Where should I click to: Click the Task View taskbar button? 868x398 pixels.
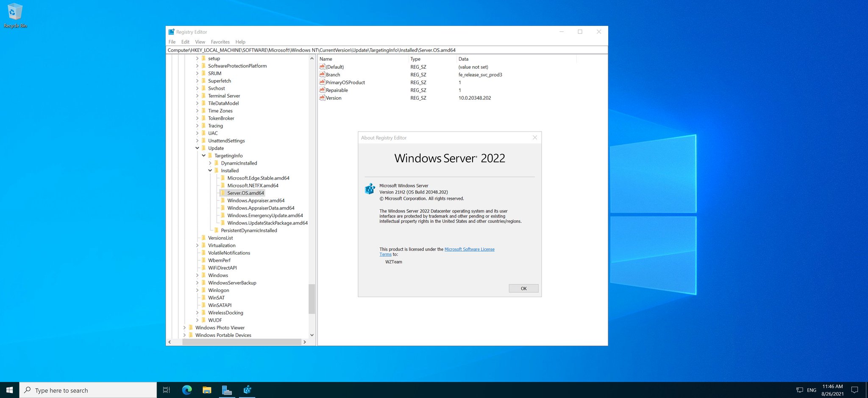166,390
